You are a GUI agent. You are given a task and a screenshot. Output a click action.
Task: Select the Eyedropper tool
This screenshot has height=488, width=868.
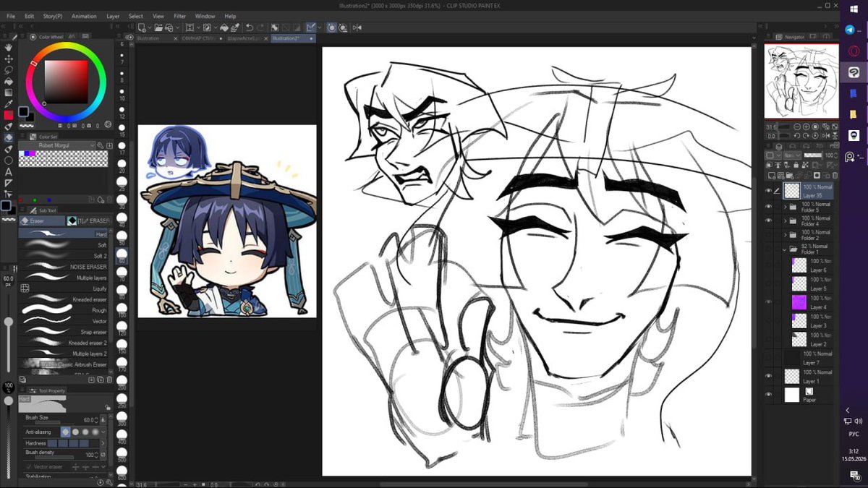[x=9, y=104]
